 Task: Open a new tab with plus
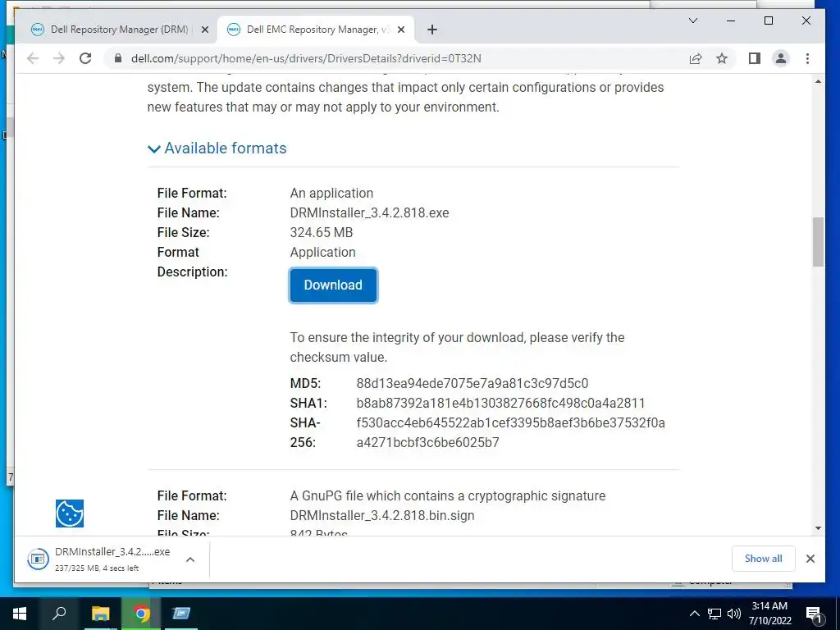coord(432,30)
